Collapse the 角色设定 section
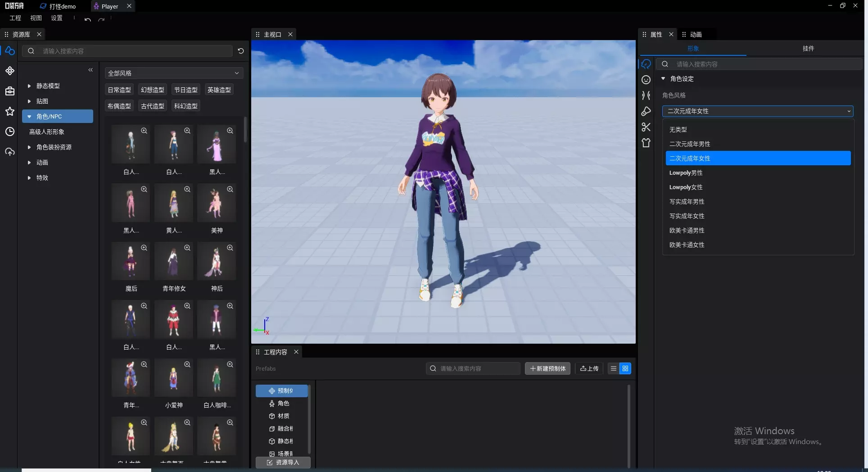This screenshot has height=472, width=868. click(x=663, y=78)
